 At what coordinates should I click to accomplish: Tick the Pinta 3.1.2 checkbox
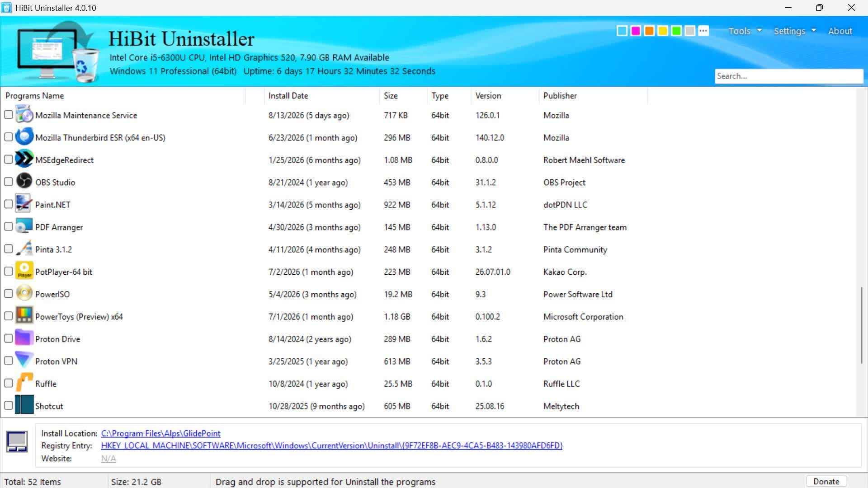click(9, 249)
